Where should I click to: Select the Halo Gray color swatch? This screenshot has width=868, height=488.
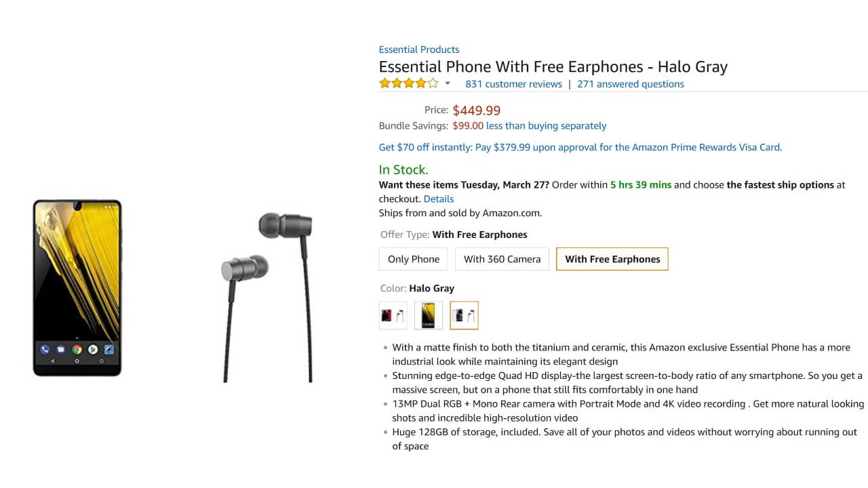tap(464, 315)
